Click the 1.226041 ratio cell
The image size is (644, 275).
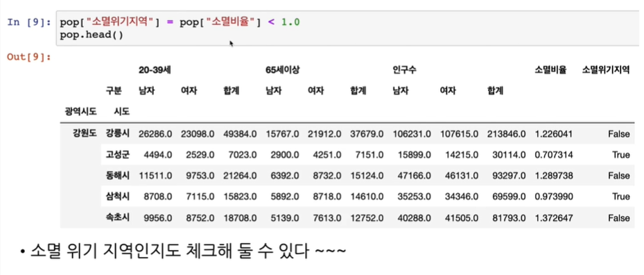click(554, 133)
